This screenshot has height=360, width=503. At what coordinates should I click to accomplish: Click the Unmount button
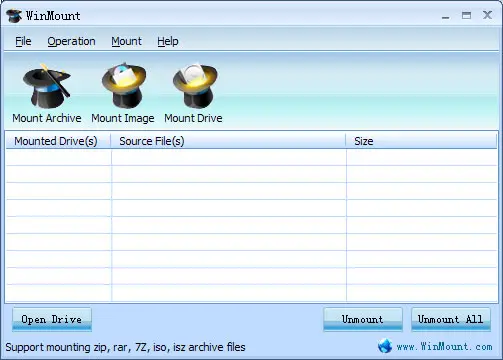363,319
